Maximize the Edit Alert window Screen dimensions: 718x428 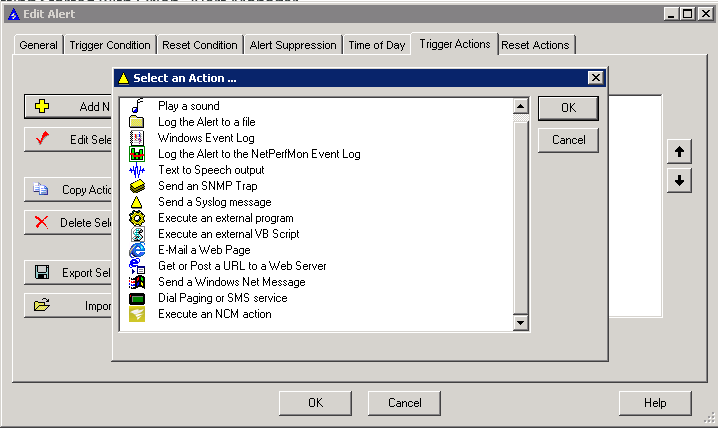click(687, 14)
